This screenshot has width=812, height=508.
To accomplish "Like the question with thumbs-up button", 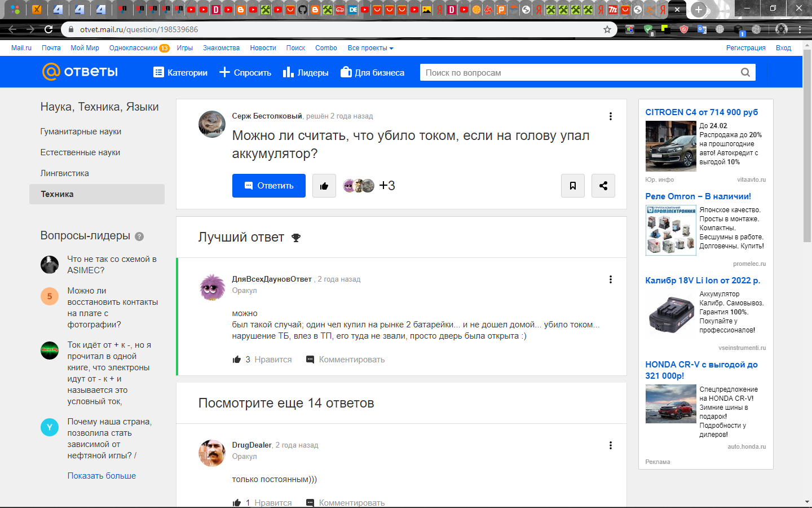I will [324, 186].
